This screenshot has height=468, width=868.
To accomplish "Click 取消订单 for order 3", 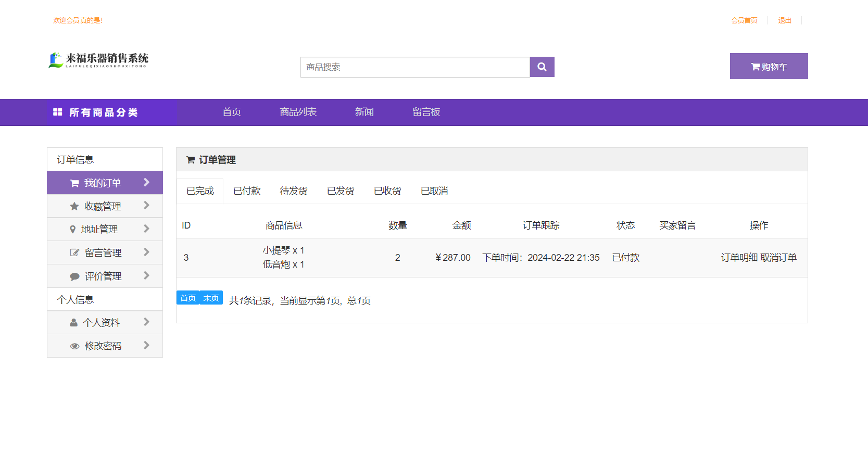I will point(778,258).
